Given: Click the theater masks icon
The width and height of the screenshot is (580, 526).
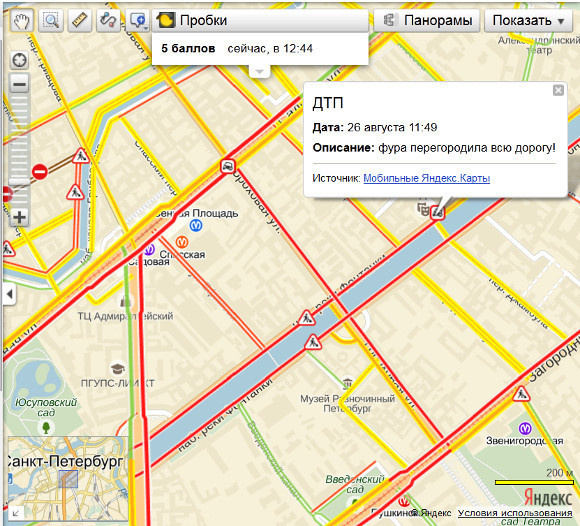Looking at the screenshot, I should [x=423, y=209].
